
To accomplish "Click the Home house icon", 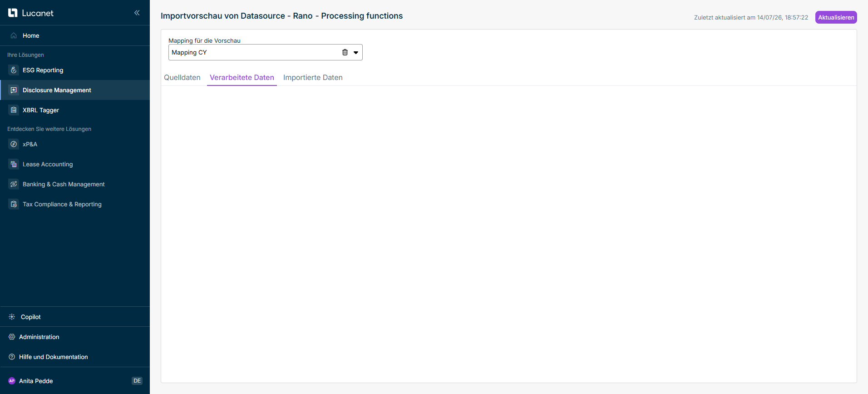I will point(14,35).
